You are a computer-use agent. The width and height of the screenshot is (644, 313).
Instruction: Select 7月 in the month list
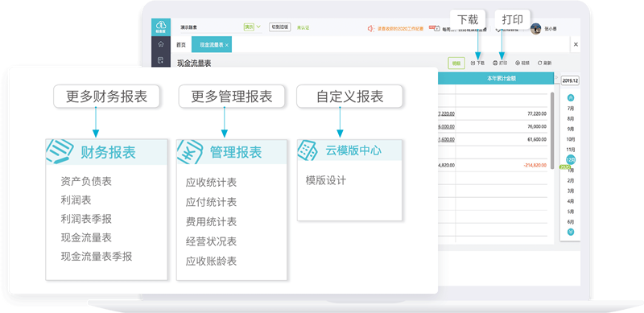coord(571,109)
